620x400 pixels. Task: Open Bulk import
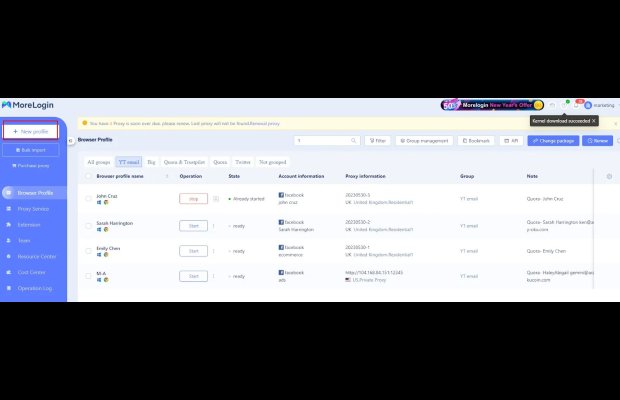(32, 149)
